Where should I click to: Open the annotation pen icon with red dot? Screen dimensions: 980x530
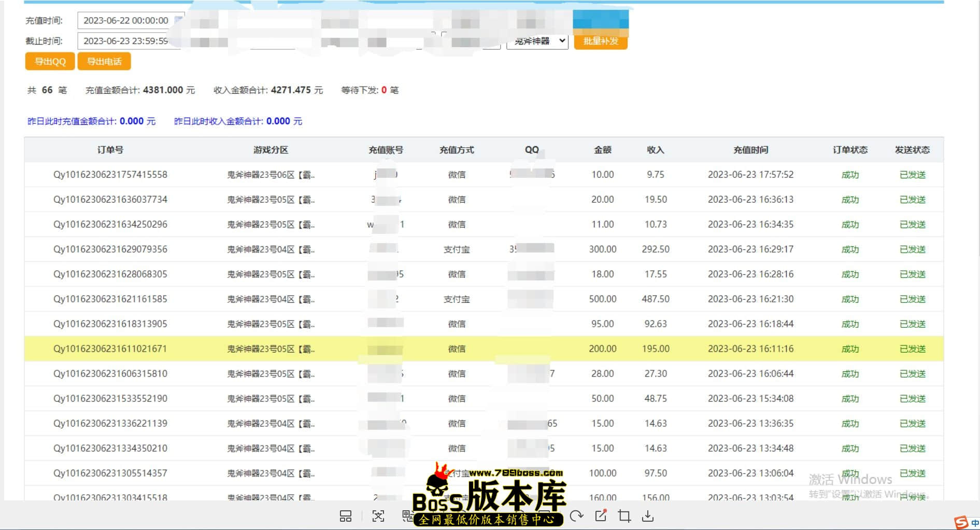point(601,516)
